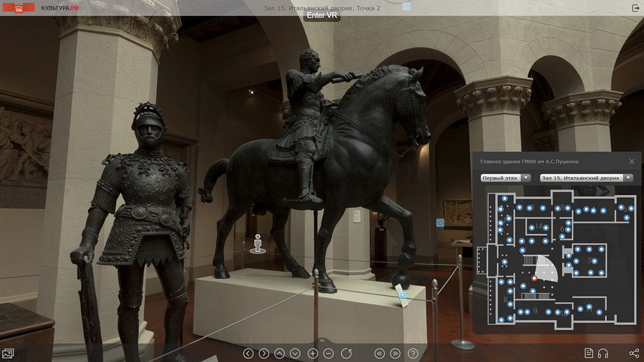The width and height of the screenshot is (644, 362).
Task: Collapse the bottom toolbar with the chevron
Action: pos(322,341)
